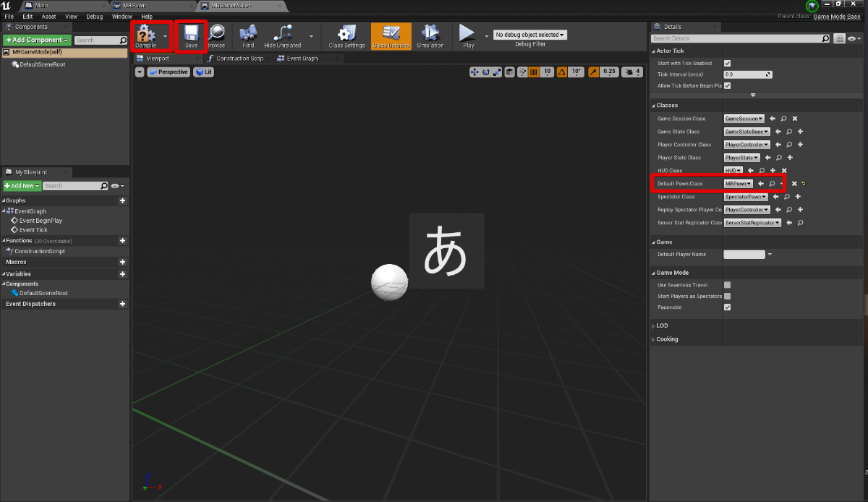Viewport: 868px width, 502px height.
Task: Toggle rotation snapping in viewport
Action: point(562,72)
